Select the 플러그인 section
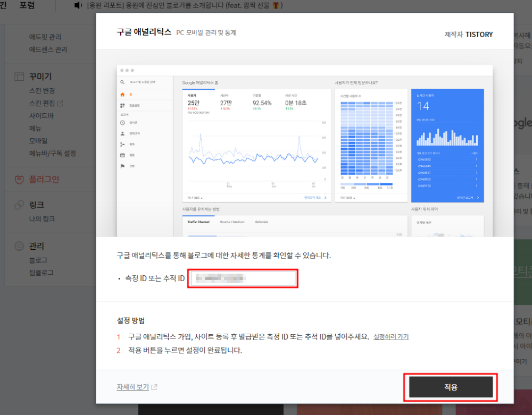Image resolution: width=532 pixels, height=415 pixels. (x=44, y=179)
